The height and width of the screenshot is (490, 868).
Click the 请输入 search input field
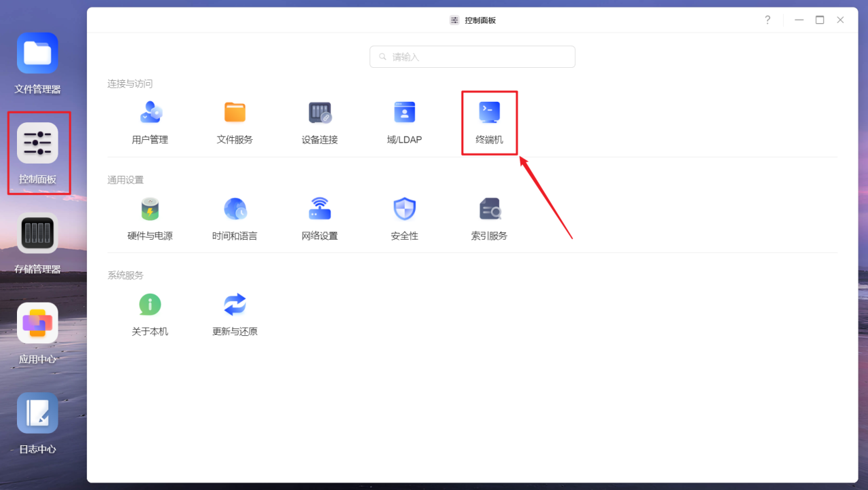[472, 56]
